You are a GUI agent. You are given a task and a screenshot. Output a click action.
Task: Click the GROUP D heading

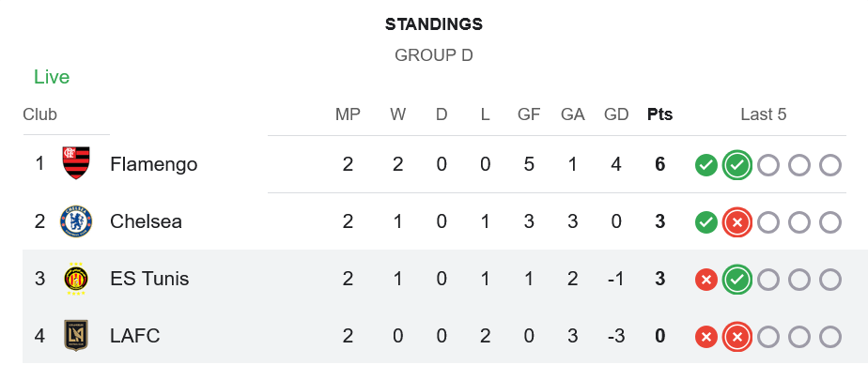point(434,55)
